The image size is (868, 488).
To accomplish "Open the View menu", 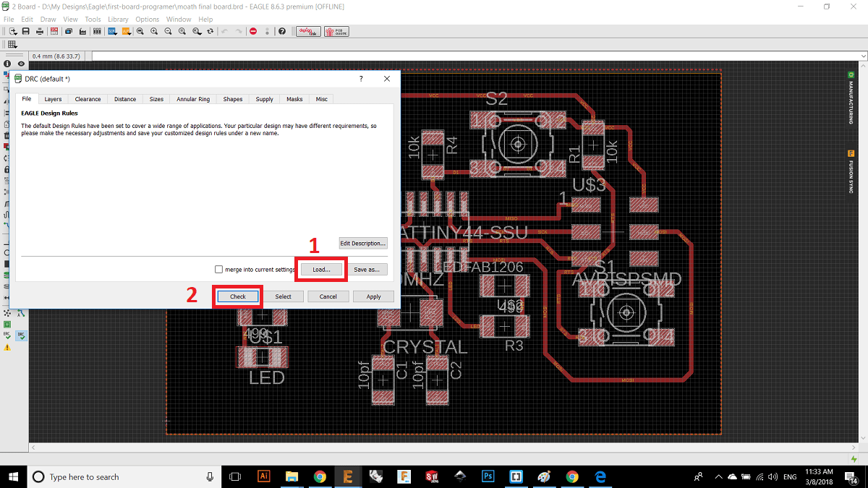I will [70, 19].
